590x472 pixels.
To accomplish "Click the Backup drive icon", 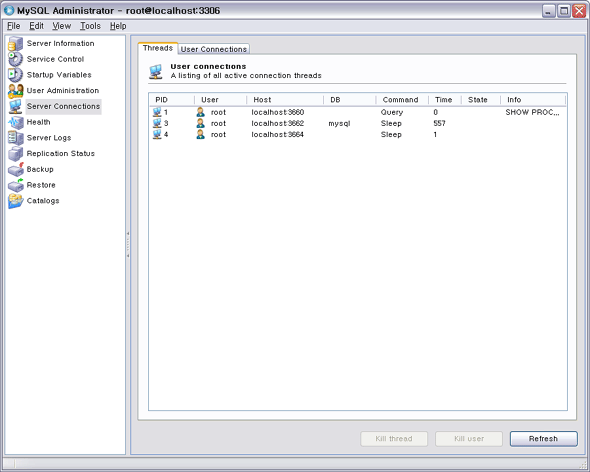I will (16, 169).
